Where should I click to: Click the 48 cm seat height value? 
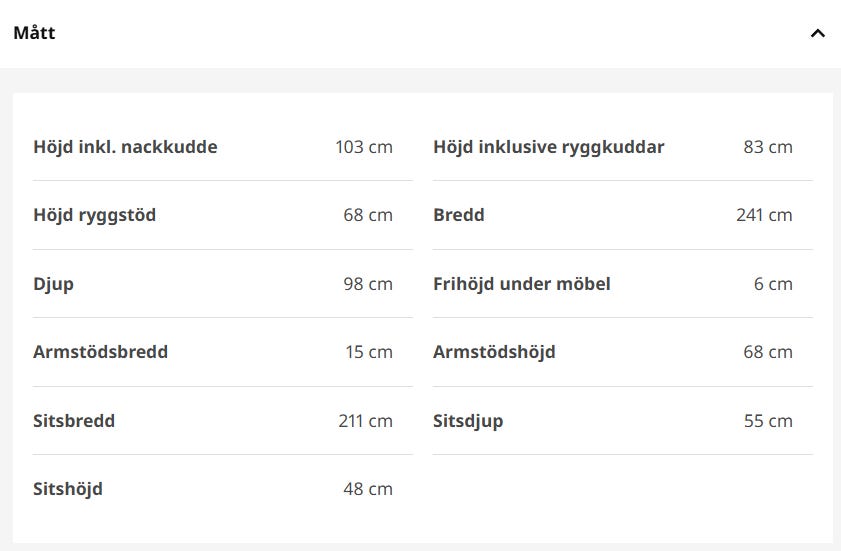(368, 489)
